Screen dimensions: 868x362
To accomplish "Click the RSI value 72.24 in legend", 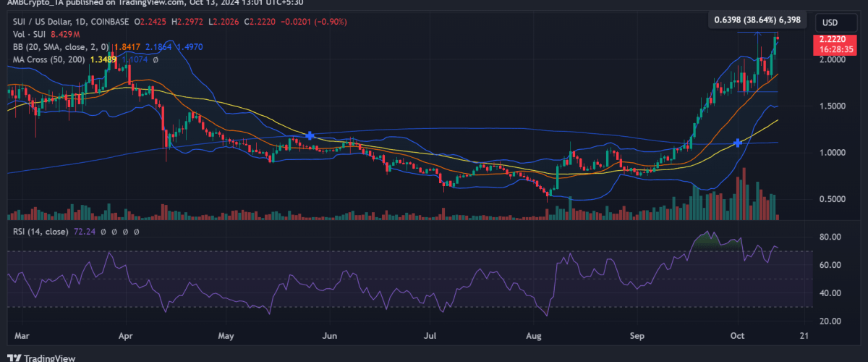I will pyautogui.click(x=84, y=232).
